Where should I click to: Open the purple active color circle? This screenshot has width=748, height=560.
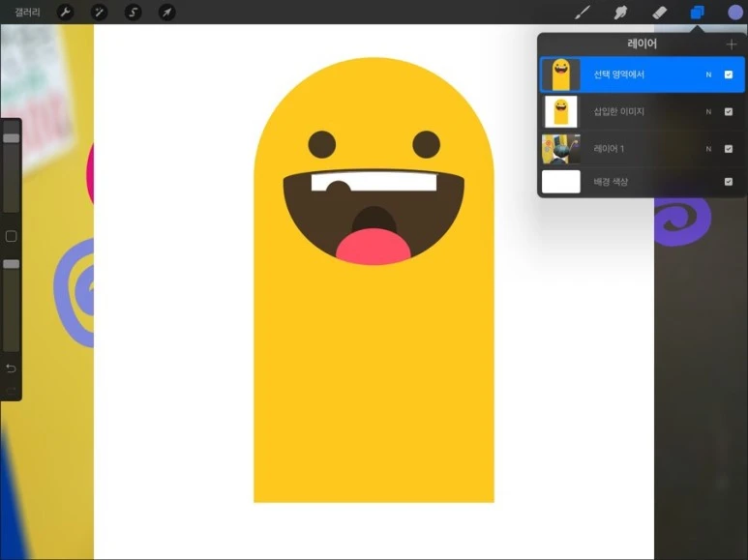point(735,13)
